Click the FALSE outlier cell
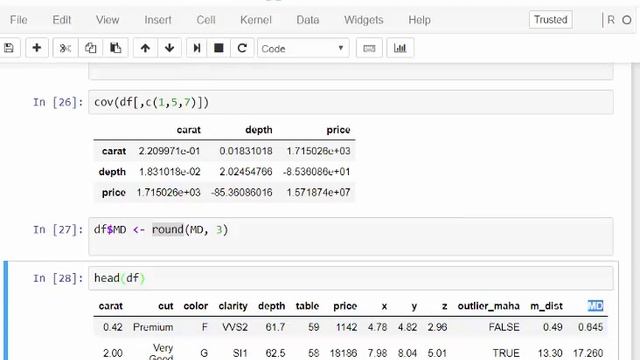Viewport: 640px width, 360px height. 504,327
